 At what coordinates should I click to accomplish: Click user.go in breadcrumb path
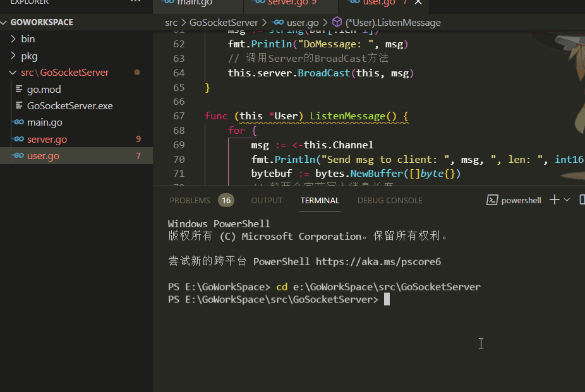click(x=303, y=23)
